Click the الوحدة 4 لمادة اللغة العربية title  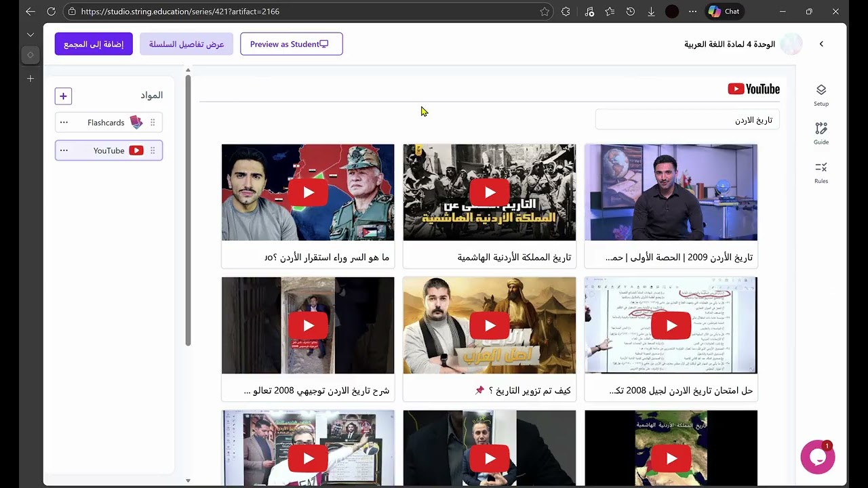(x=730, y=44)
